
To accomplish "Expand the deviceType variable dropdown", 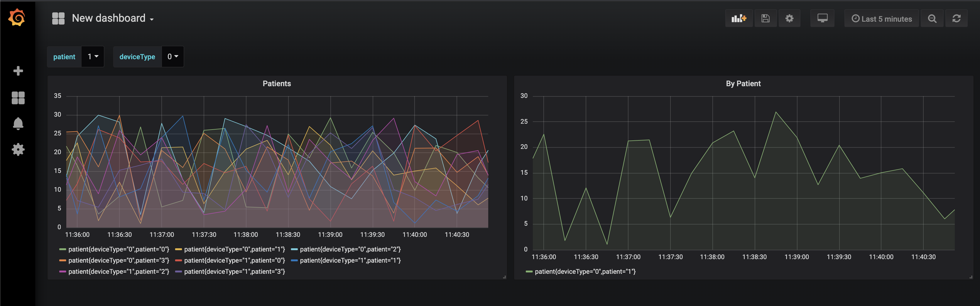I will coord(173,57).
